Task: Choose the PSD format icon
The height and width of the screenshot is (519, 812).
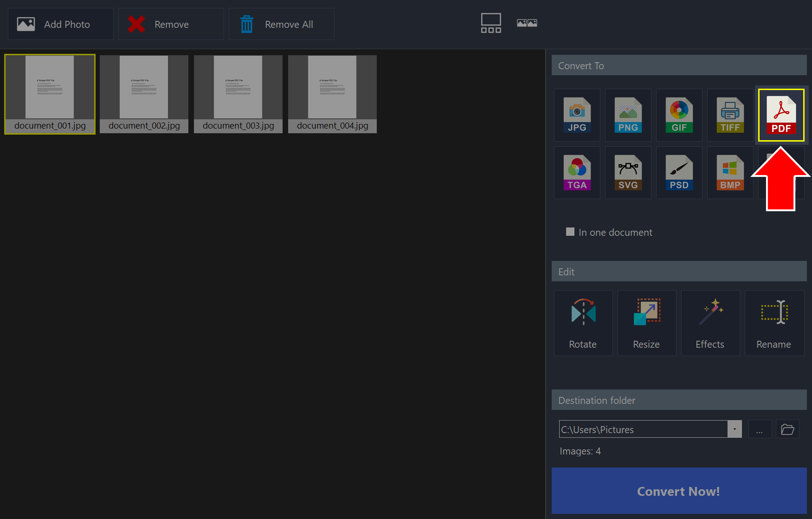Action: click(x=679, y=173)
